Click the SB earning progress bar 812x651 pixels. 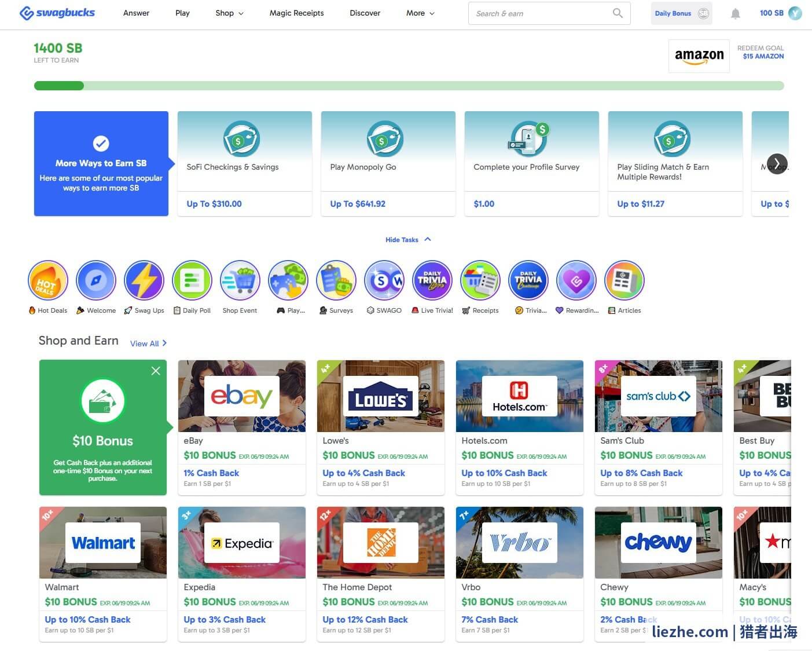(409, 86)
